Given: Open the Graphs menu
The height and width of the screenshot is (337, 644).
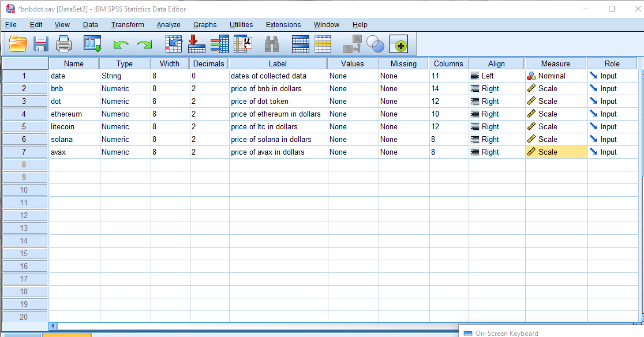Looking at the screenshot, I should (205, 25).
